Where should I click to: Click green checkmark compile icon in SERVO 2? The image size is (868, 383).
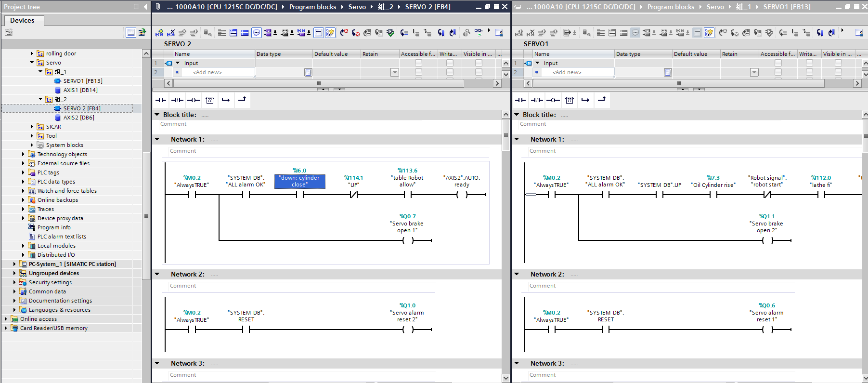point(390,33)
